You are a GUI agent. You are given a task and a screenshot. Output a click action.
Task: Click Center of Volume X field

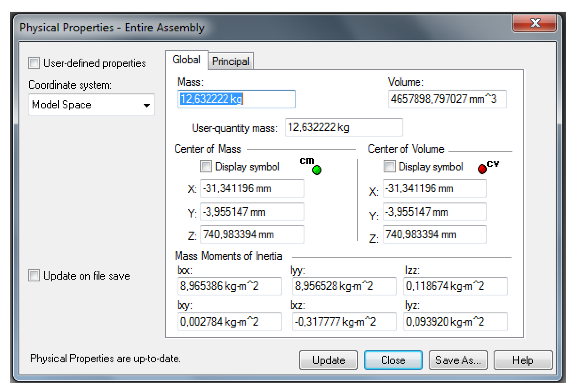[x=435, y=188]
